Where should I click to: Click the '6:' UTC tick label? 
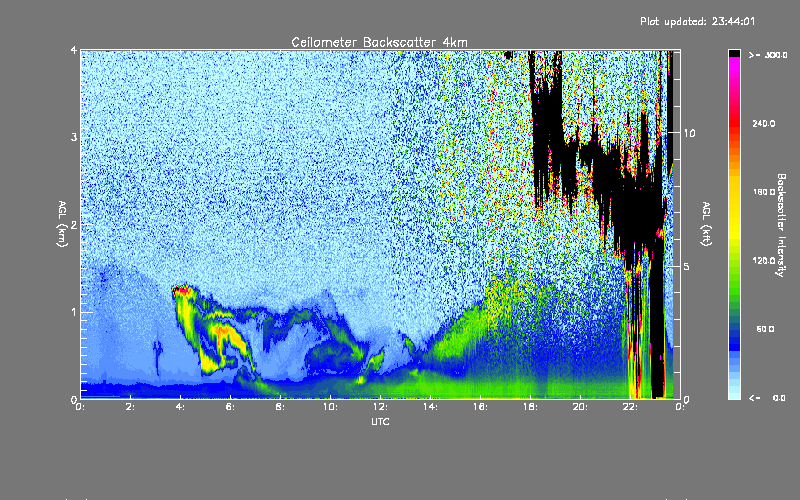click(x=231, y=407)
